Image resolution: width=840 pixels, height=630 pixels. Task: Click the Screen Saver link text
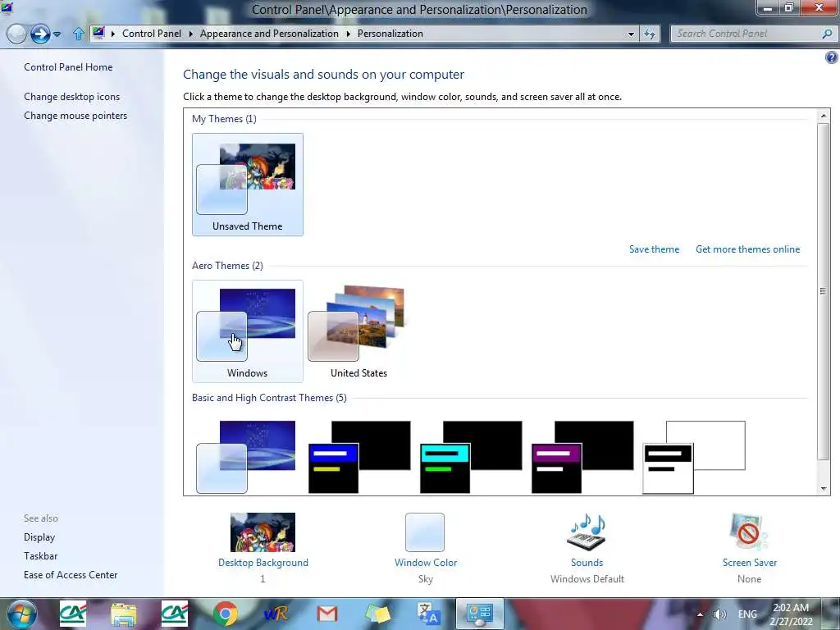pos(750,563)
